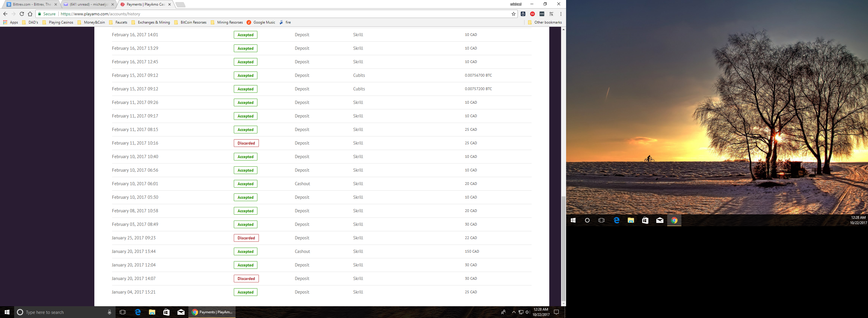The height and width of the screenshot is (318, 868).
Task: Open the Playing Casinos bookmark folder
Action: [x=57, y=22]
